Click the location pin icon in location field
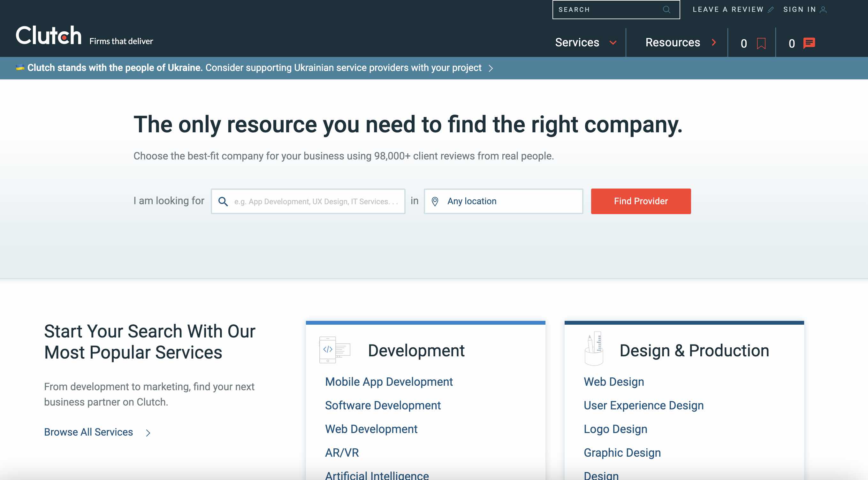This screenshot has height=480, width=868. (x=435, y=201)
